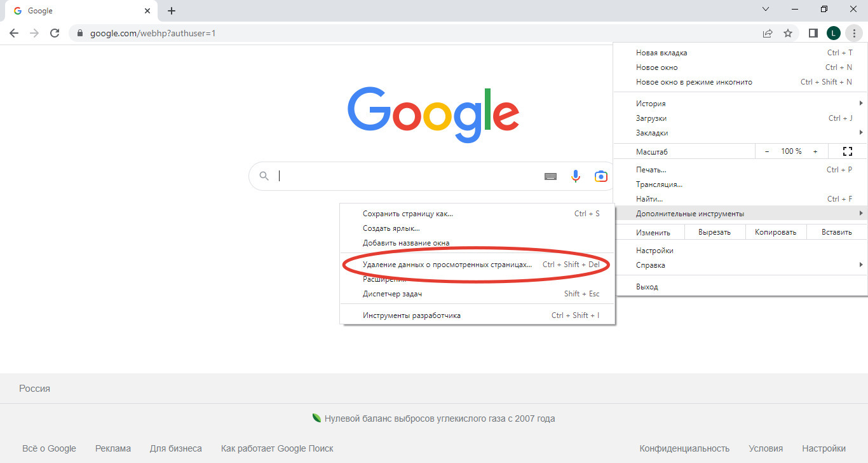Open the side panel icon
This screenshot has width=868, height=463.
tap(813, 33)
